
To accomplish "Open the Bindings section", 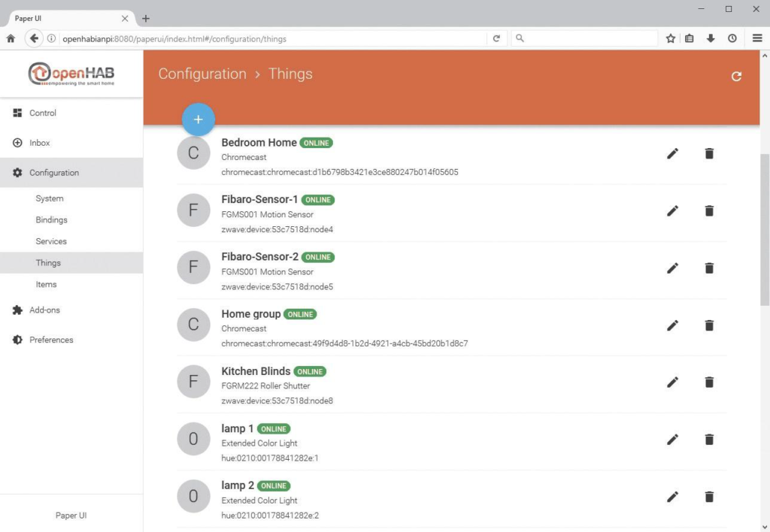I will point(51,219).
